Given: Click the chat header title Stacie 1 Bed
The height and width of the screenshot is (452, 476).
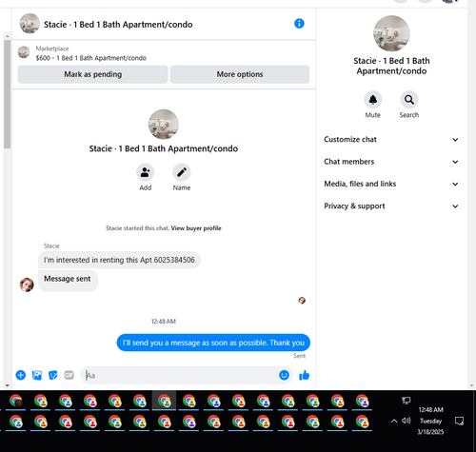Looking at the screenshot, I should coord(118,25).
